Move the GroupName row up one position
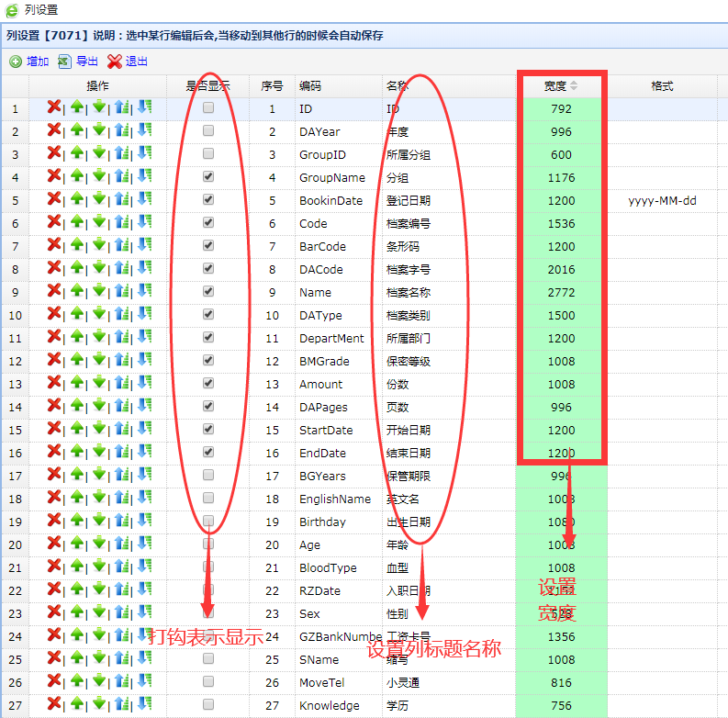This screenshot has width=728, height=718. pyautogui.click(x=77, y=177)
